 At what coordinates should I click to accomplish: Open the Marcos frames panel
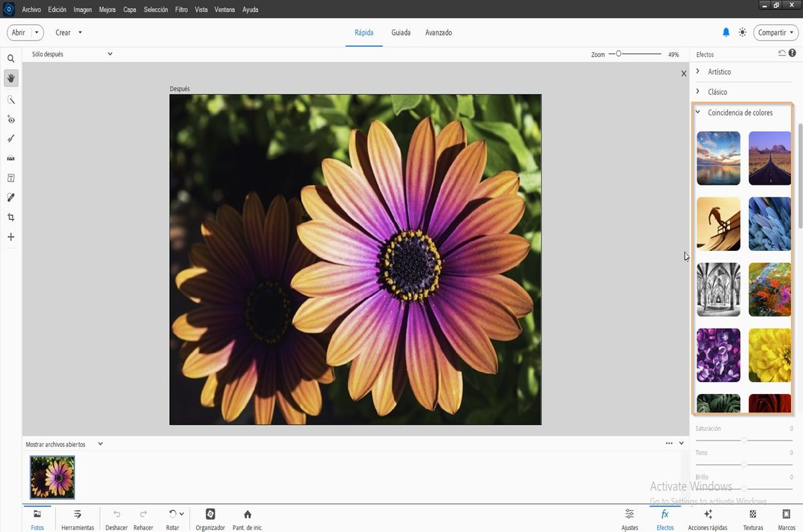coord(786,519)
